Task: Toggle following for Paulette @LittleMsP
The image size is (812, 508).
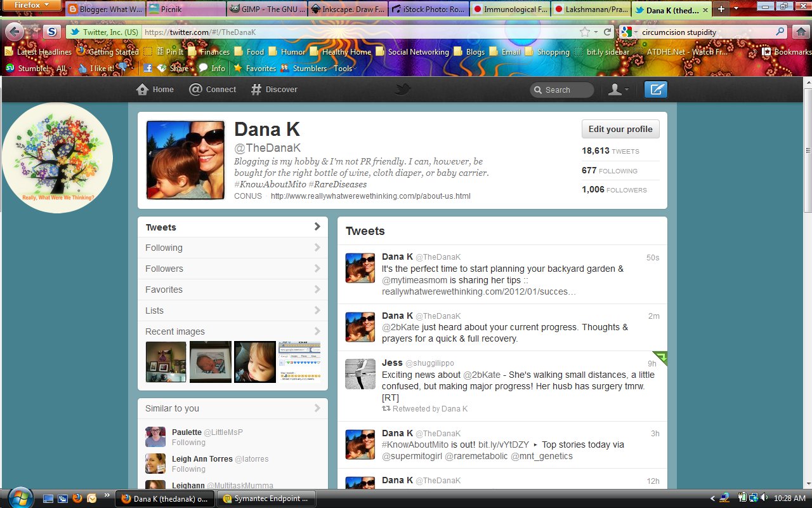Action: [188, 442]
